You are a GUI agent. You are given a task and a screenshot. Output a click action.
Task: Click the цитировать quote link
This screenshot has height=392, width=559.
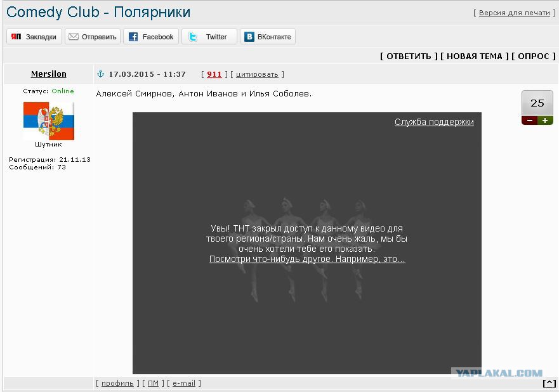[x=257, y=74]
